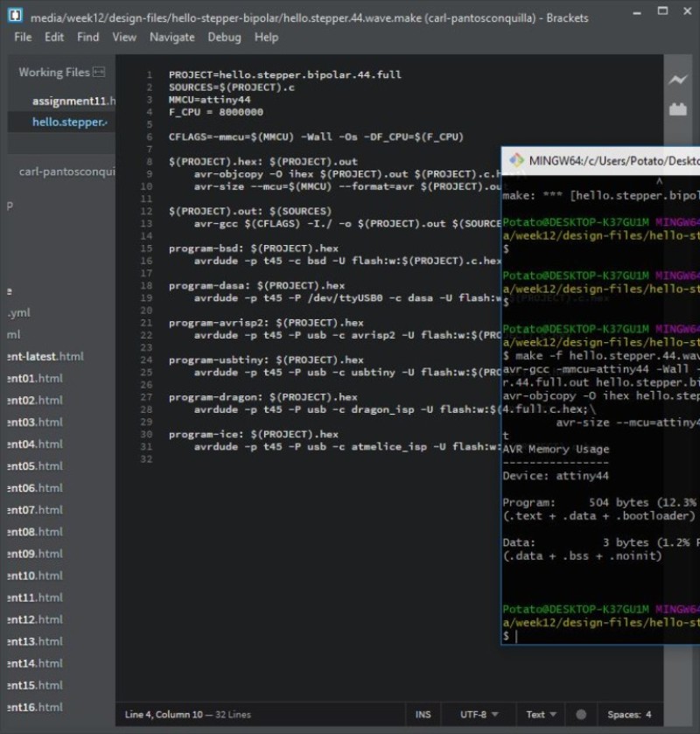Open the ent14.html file in tree
The width and height of the screenshot is (700, 734).
35,663
